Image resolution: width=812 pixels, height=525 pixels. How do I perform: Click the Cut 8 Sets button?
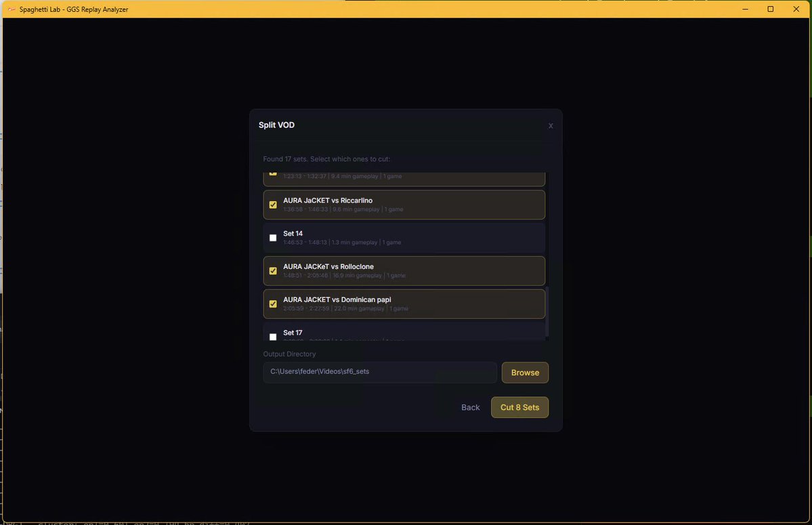pos(519,407)
